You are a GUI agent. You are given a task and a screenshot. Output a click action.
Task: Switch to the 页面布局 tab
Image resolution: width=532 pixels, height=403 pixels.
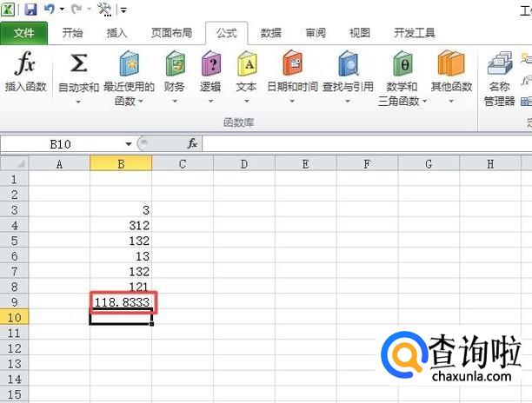(x=171, y=33)
